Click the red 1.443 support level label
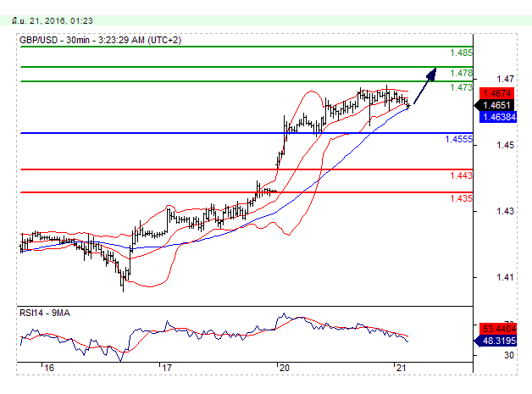Image resolution: width=532 pixels, height=394 pixels. [461, 175]
